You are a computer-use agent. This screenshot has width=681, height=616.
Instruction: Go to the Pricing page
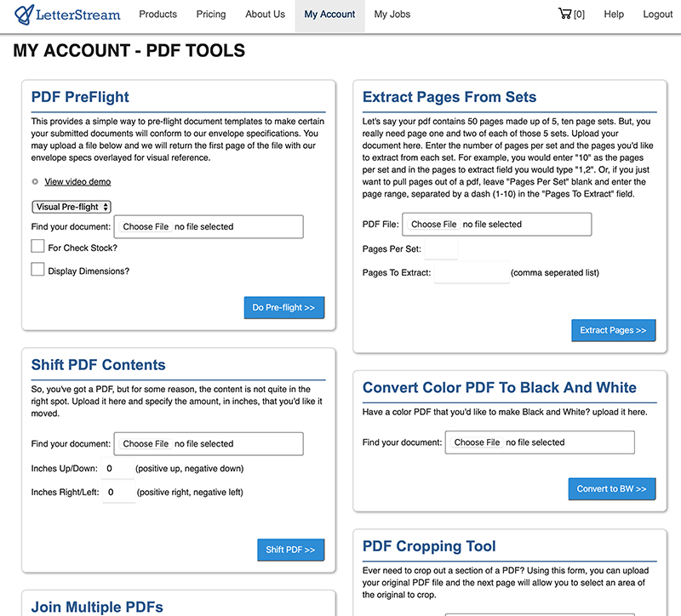click(210, 14)
